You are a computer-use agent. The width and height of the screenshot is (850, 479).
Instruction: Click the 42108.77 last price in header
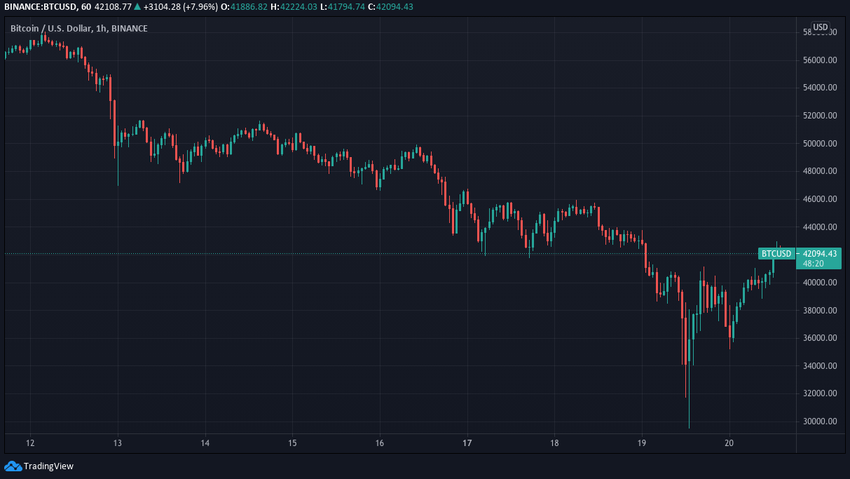pos(113,7)
